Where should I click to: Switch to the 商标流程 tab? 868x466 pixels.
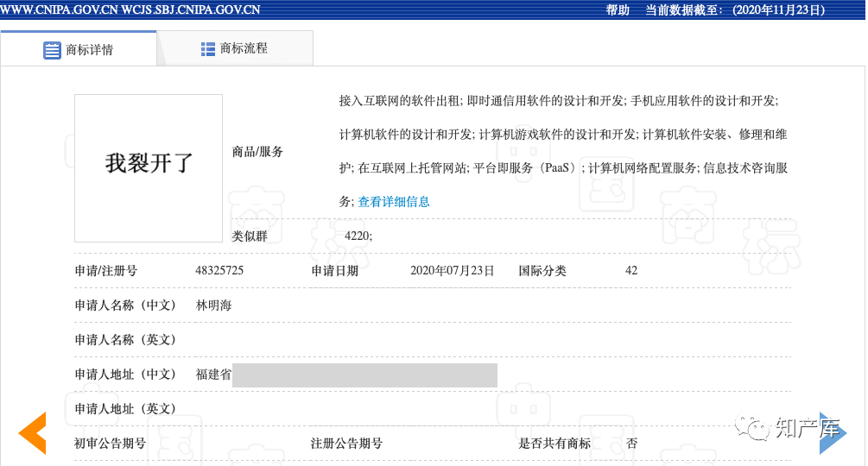(235, 48)
